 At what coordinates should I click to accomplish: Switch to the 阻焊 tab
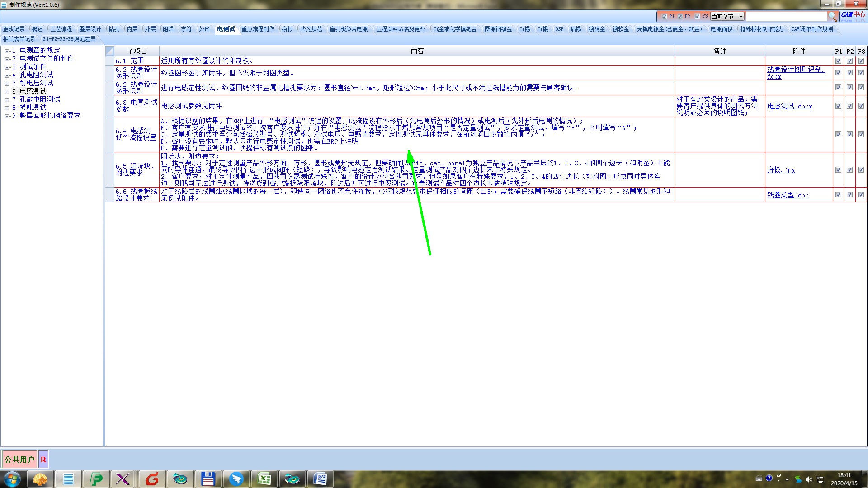(168, 29)
